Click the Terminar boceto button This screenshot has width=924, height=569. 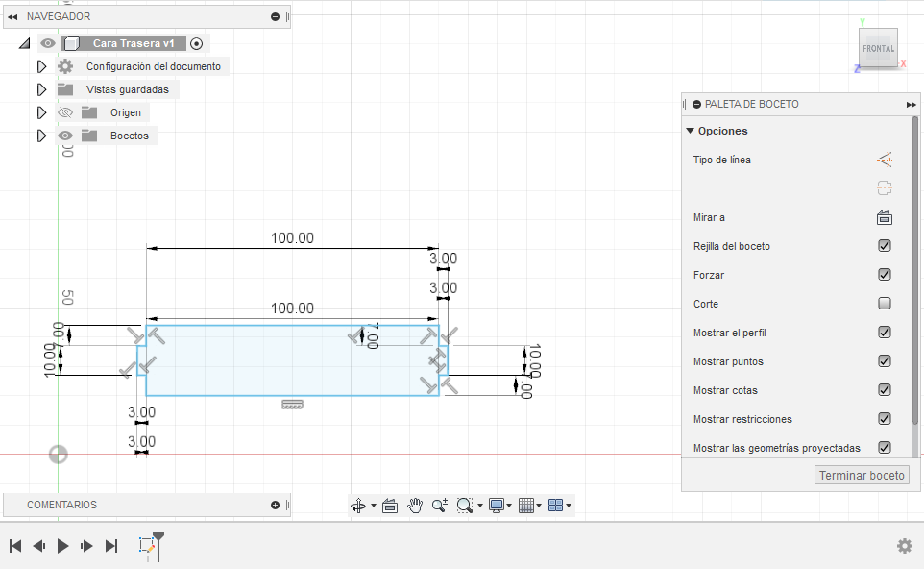[x=862, y=475]
